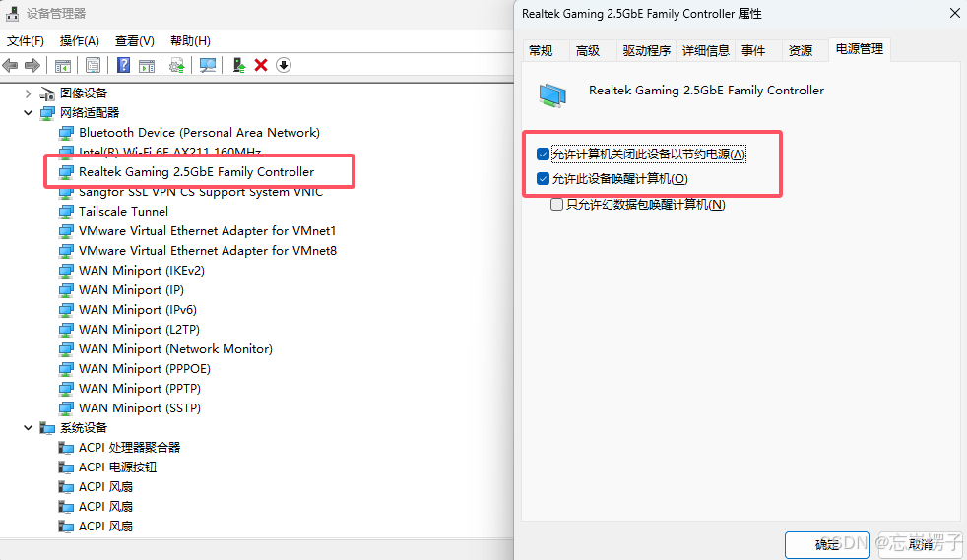This screenshot has width=967, height=560.
Task: Click the 设备管理器 title bar app icon
Action: (x=13, y=13)
